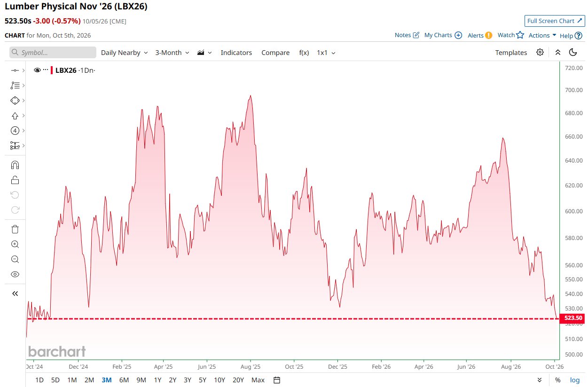
Task: Click the LBX26 series legend label
Action: click(66, 70)
